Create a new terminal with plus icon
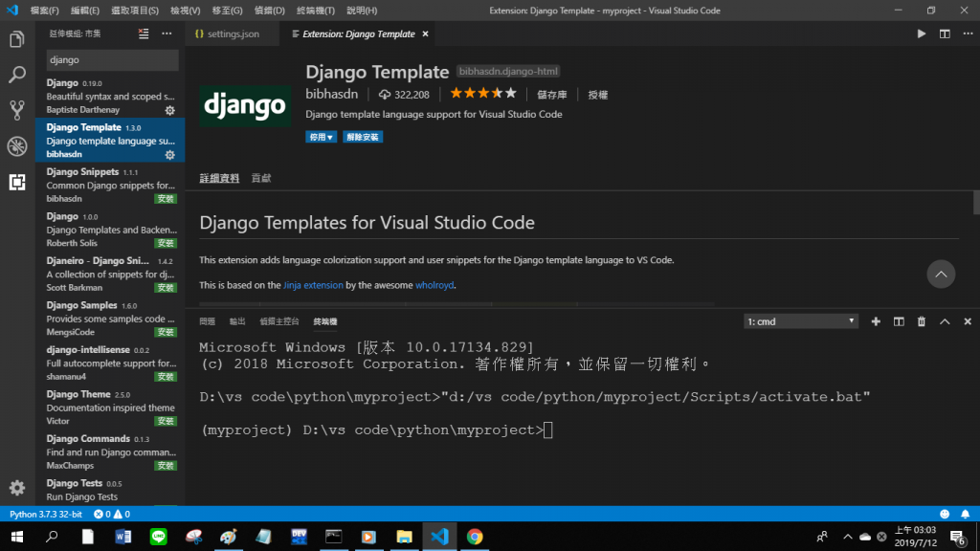This screenshot has height=551, width=980. tap(876, 321)
